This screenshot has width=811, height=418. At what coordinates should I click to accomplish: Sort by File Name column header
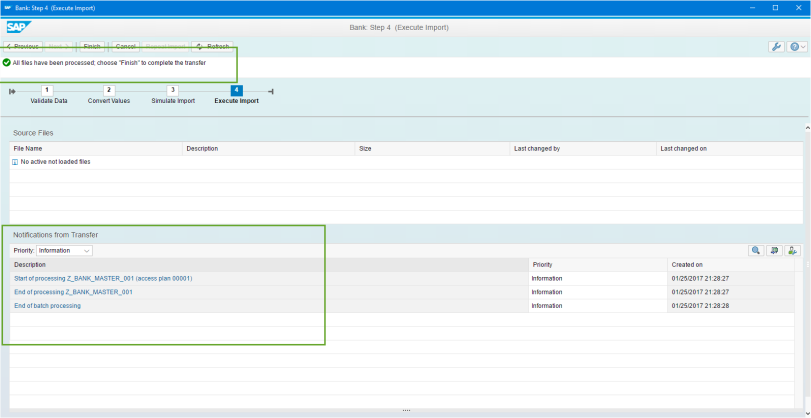(96, 148)
